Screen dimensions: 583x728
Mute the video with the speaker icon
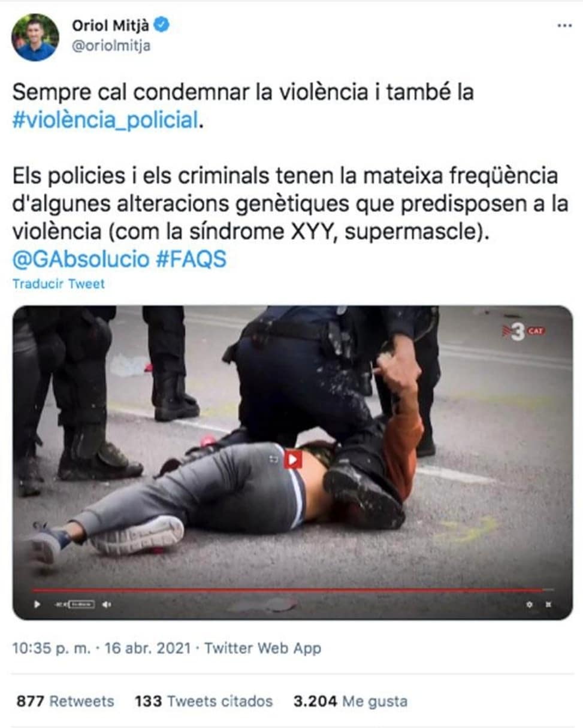[x=107, y=605]
